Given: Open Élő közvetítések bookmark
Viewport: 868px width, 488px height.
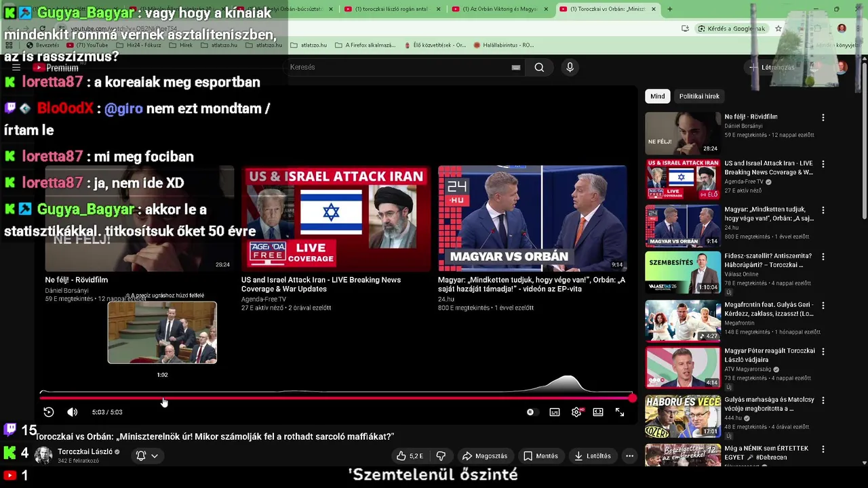Looking at the screenshot, I should click(x=434, y=45).
